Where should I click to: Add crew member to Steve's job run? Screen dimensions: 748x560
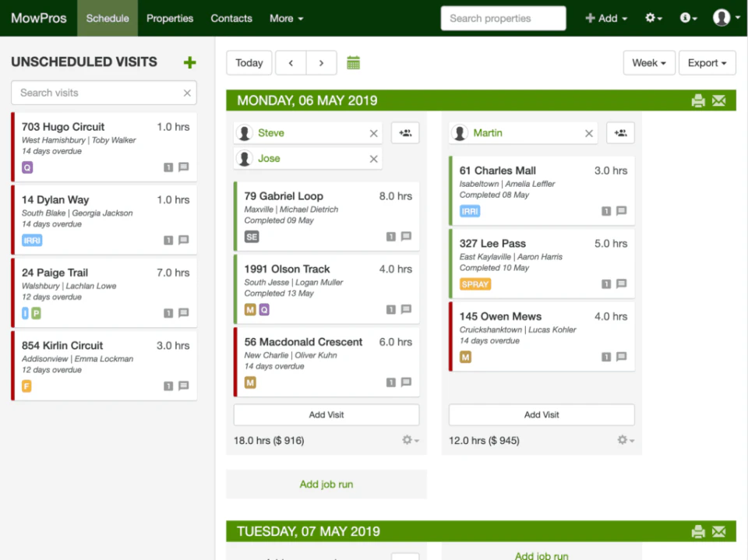[404, 133]
